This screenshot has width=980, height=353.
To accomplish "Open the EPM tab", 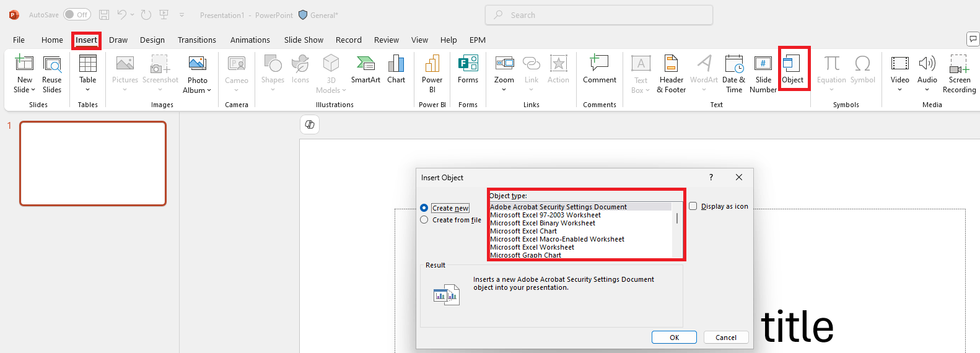I will click(x=478, y=40).
